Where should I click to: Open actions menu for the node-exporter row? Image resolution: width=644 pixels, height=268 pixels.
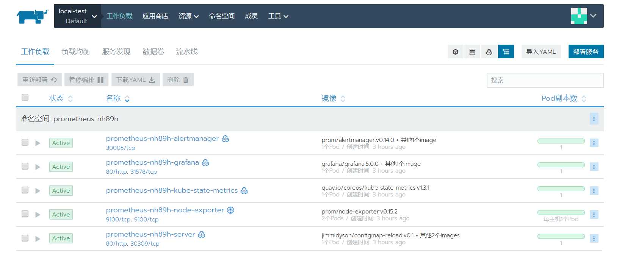click(x=594, y=215)
